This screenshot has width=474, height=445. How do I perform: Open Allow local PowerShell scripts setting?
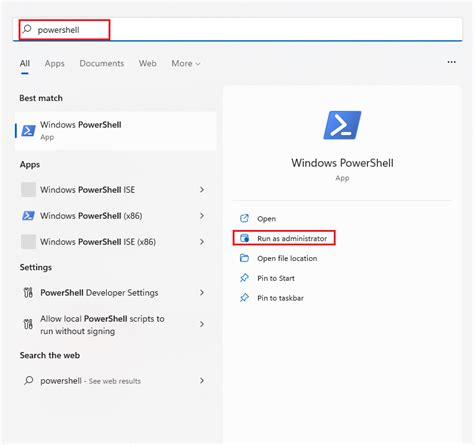click(x=115, y=325)
